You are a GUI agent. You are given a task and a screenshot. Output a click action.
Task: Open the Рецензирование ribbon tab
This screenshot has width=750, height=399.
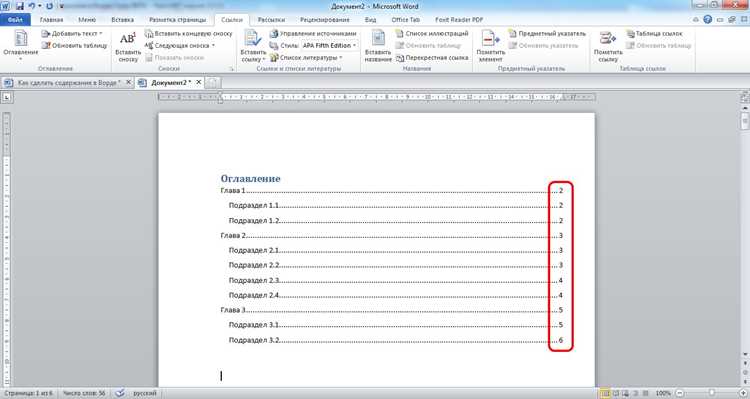(324, 20)
